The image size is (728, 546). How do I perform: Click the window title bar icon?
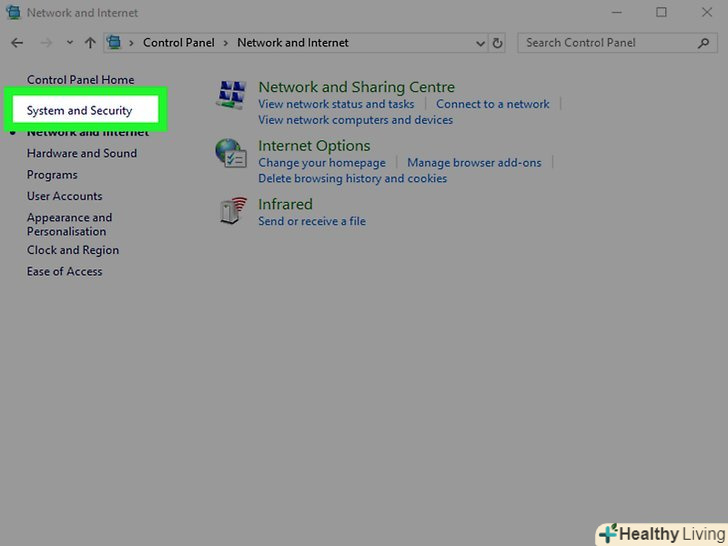[13, 12]
